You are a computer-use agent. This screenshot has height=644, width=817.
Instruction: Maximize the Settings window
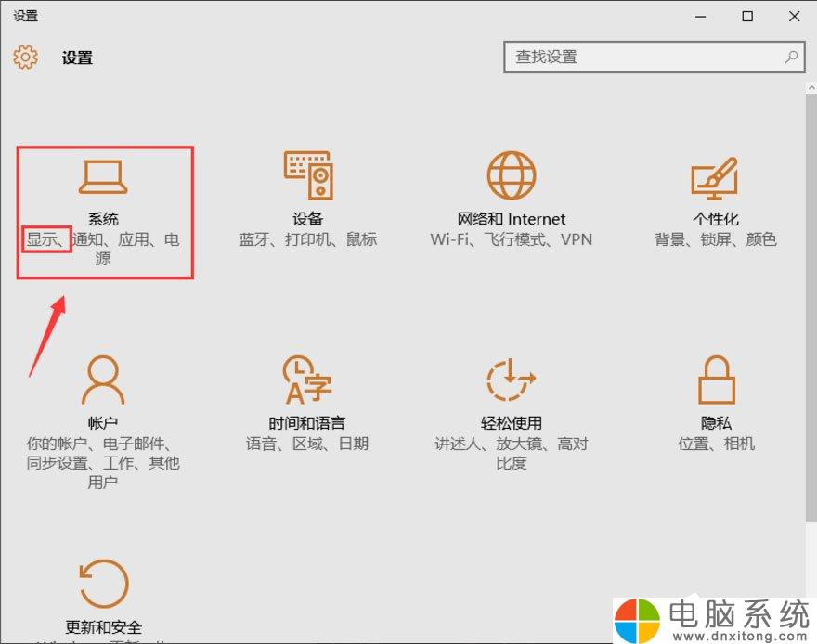(747, 17)
